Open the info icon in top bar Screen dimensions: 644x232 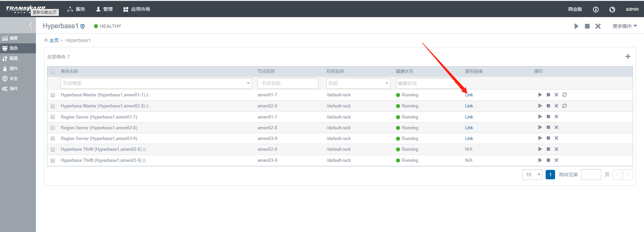[596, 9]
